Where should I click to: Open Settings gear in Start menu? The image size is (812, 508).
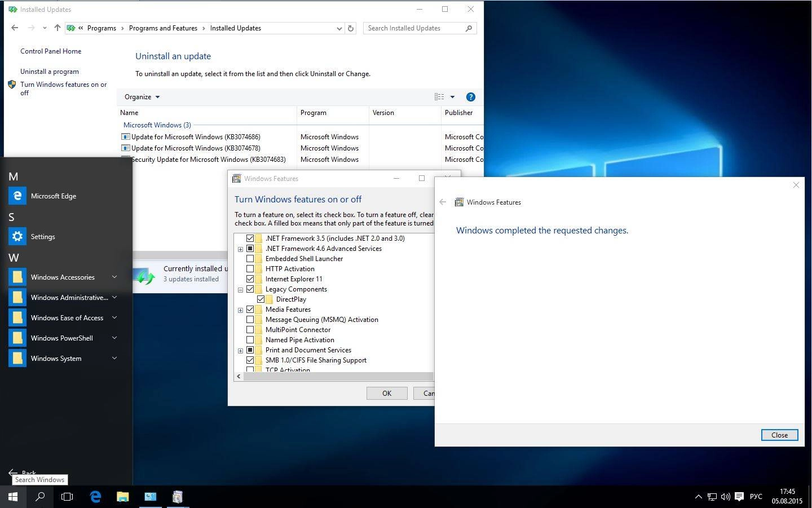click(x=17, y=236)
